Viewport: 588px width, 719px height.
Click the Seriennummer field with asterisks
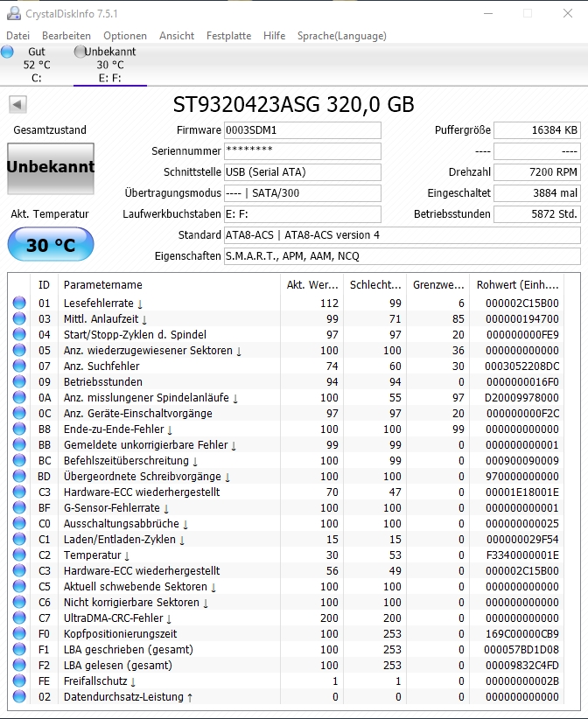[x=302, y=151]
